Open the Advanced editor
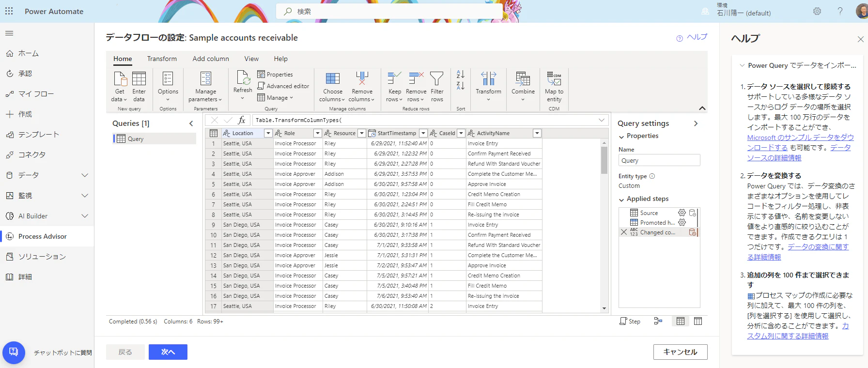The image size is (868, 368). tap(283, 86)
